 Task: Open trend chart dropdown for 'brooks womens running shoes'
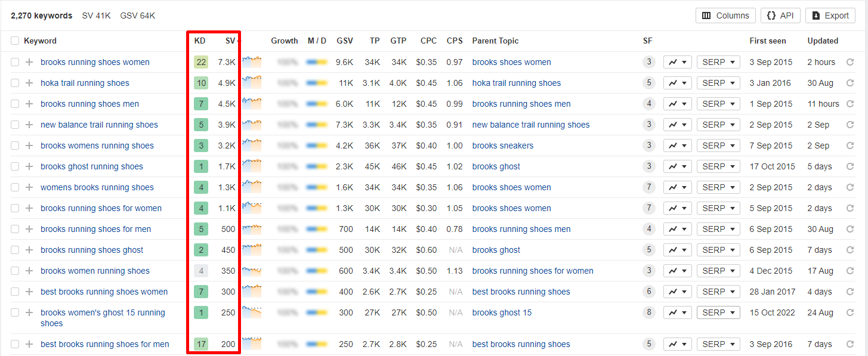pyautogui.click(x=678, y=146)
